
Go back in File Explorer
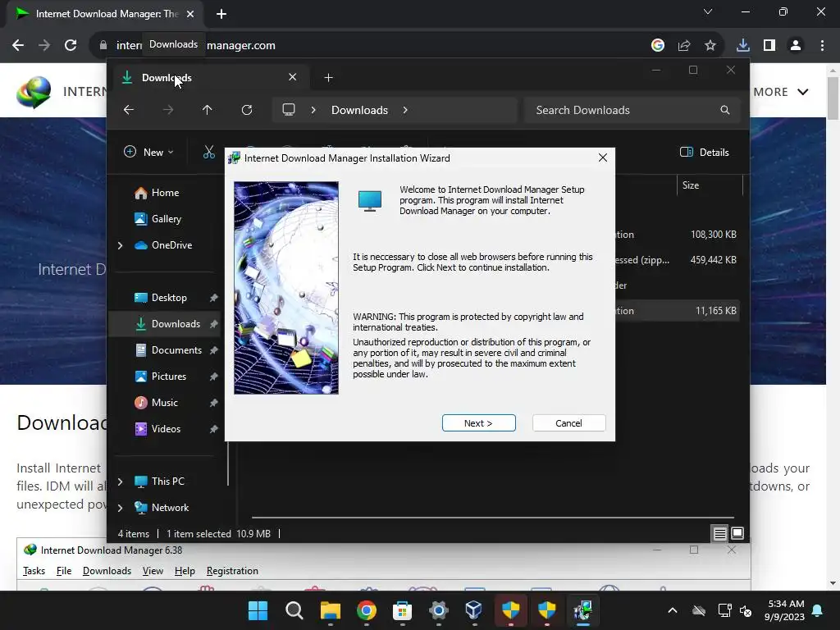[x=129, y=110]
